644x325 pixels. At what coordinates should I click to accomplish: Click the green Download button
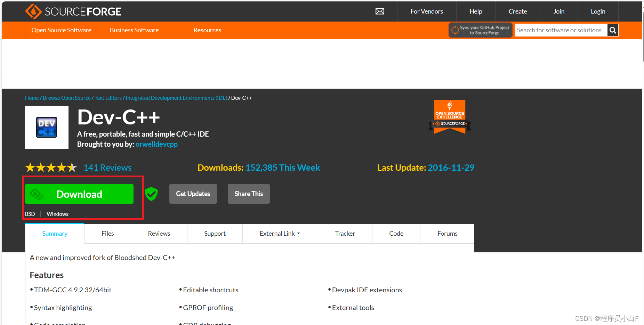79,194
